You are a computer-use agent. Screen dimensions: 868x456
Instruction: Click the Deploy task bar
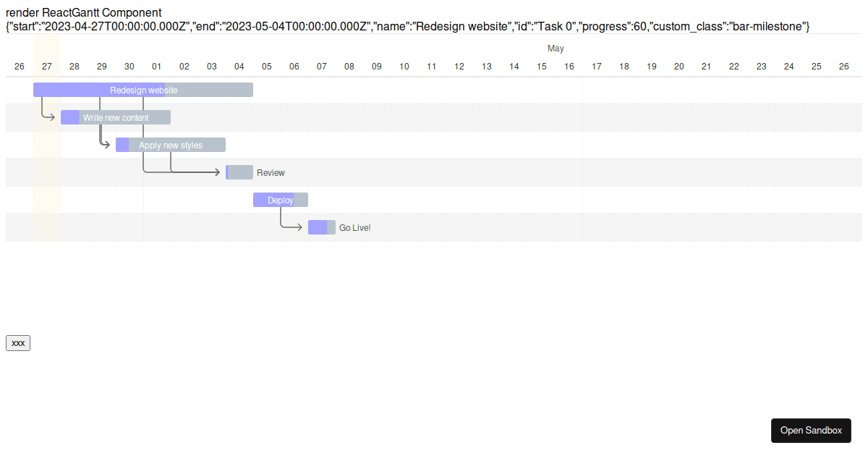click(281, 200)
